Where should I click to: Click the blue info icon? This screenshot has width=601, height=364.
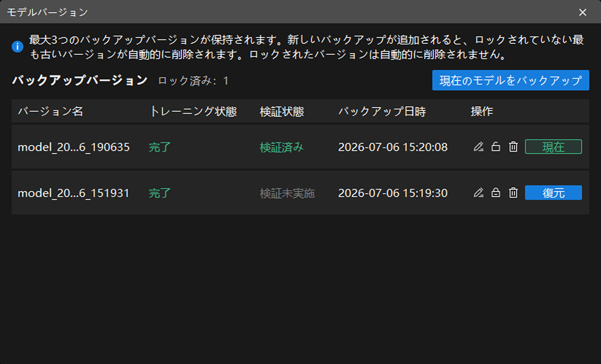pyautogui.click(x=17, y=47)
